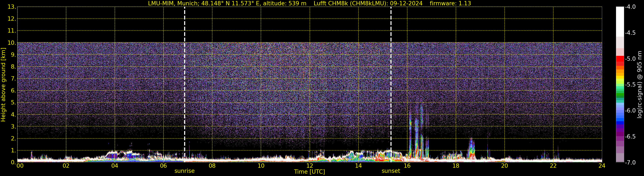Screen dimensions: 644x176
Task: Click the height tick label 13
Action: (12, 7)
